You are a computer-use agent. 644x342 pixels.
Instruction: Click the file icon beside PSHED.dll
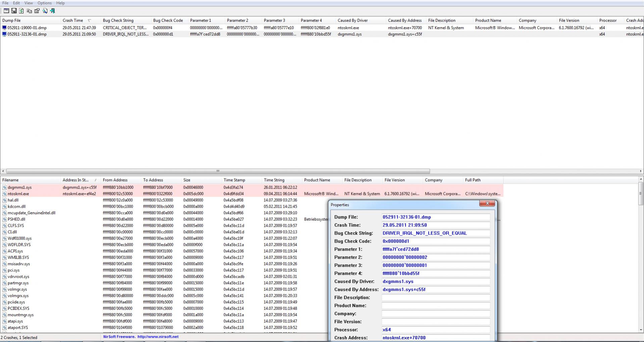coord(4,219)
